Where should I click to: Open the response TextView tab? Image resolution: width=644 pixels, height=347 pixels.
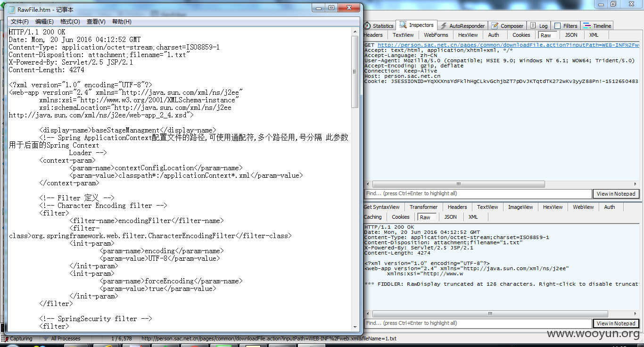click(487, 207)
